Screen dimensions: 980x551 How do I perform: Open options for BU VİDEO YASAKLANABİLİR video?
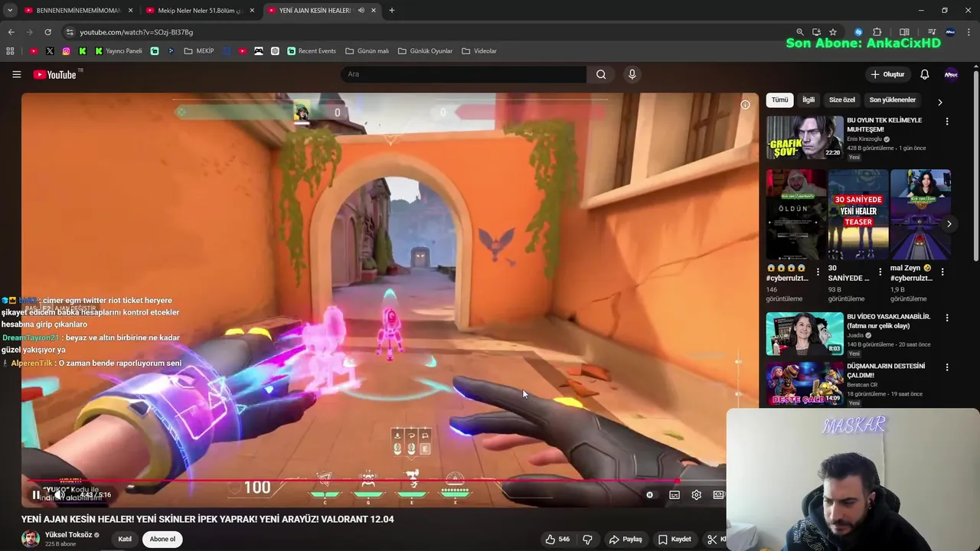click(x=947, y=318)
